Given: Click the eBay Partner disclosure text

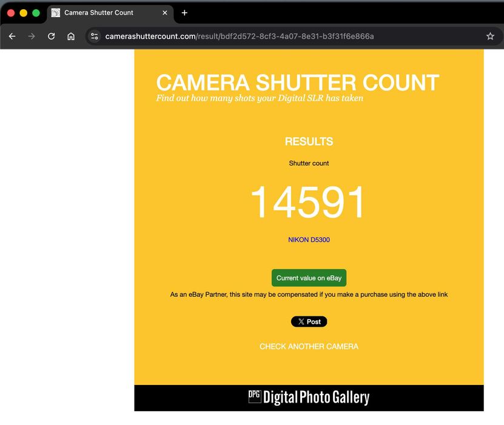Looking at the screenshot, I should 309,294.
